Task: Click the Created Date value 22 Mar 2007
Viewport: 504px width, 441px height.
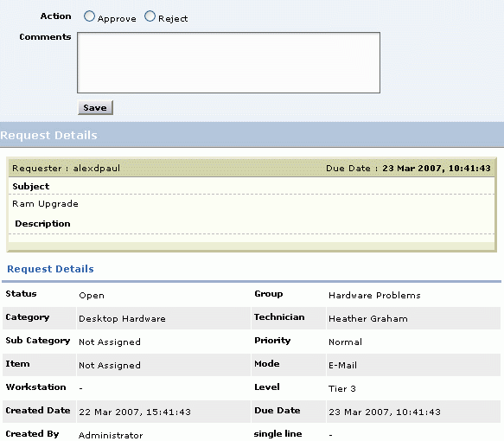Action: pos(135,412)
